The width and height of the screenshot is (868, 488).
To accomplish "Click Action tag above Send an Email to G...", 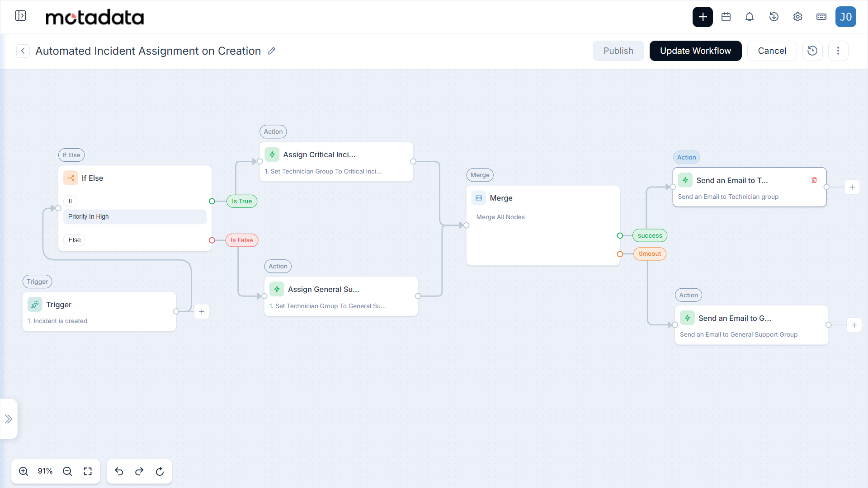I will 688,295.
